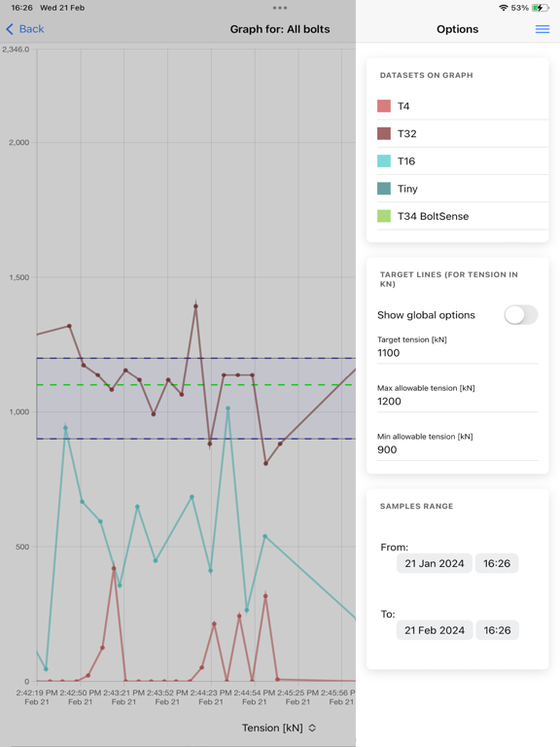Tap the battery charging icon

(540, 8)
